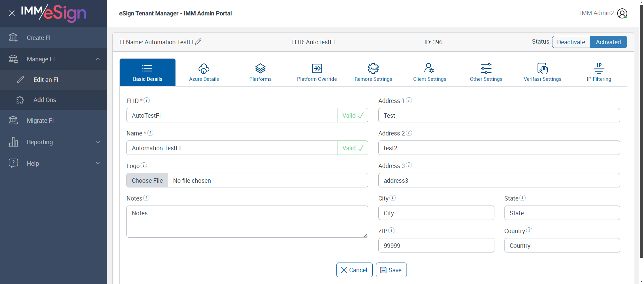This screenshot has height=284, width=644.
Task: Open Azure Details cloud icon tab
Action: tap(204, 72)
